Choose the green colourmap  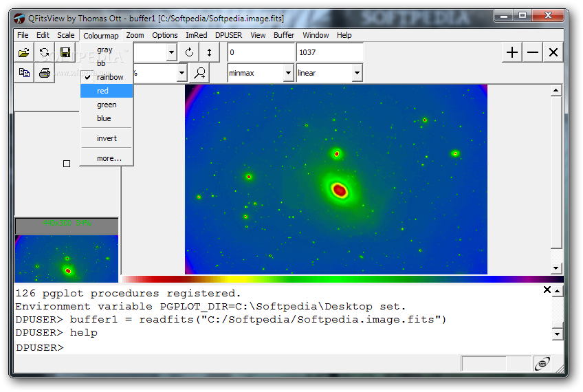point(107,105)
